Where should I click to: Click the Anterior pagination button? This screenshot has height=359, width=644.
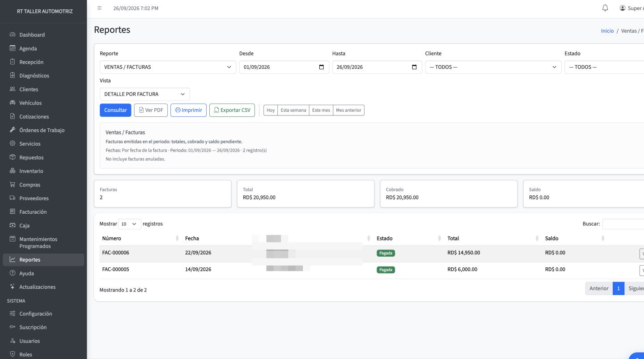(x=599, y=288)
